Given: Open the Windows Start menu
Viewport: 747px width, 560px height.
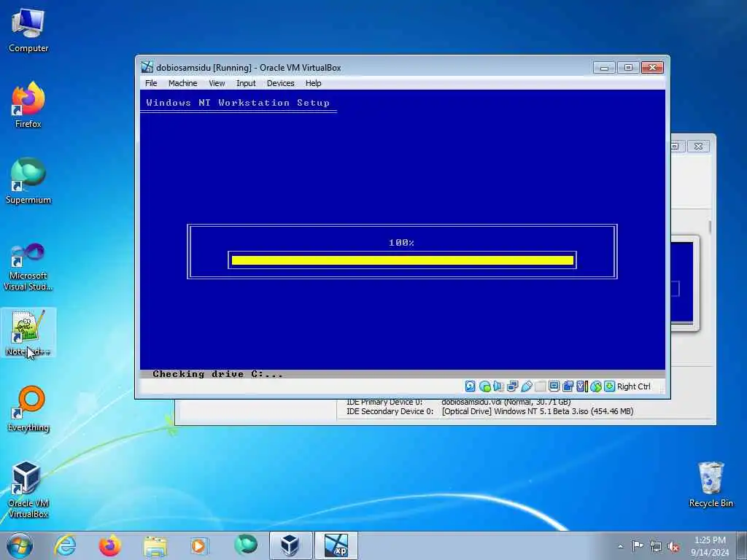Looking at the screenshot, I should tap(20, 545).
